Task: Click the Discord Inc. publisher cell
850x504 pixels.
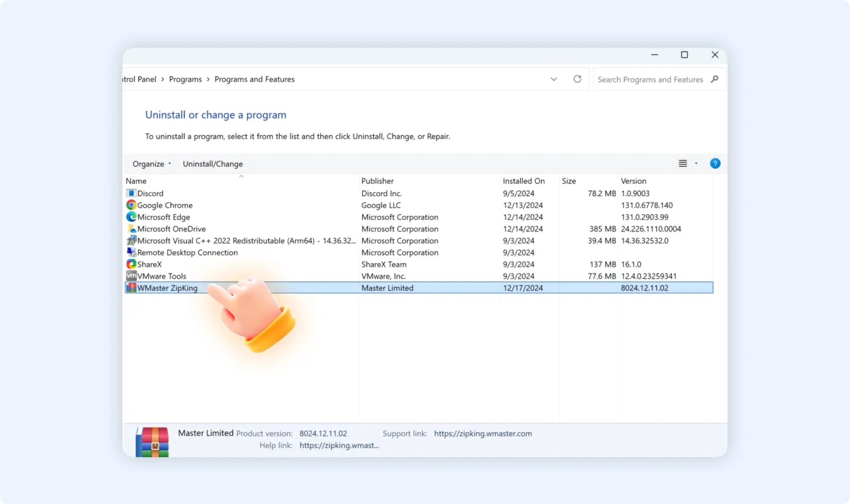Action: tap(381, 193)
